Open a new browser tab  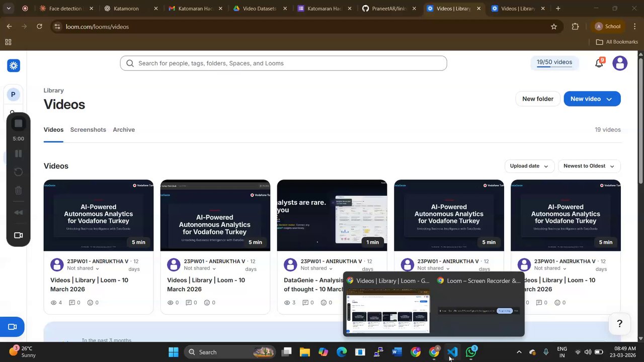click(x=558, y=9)
